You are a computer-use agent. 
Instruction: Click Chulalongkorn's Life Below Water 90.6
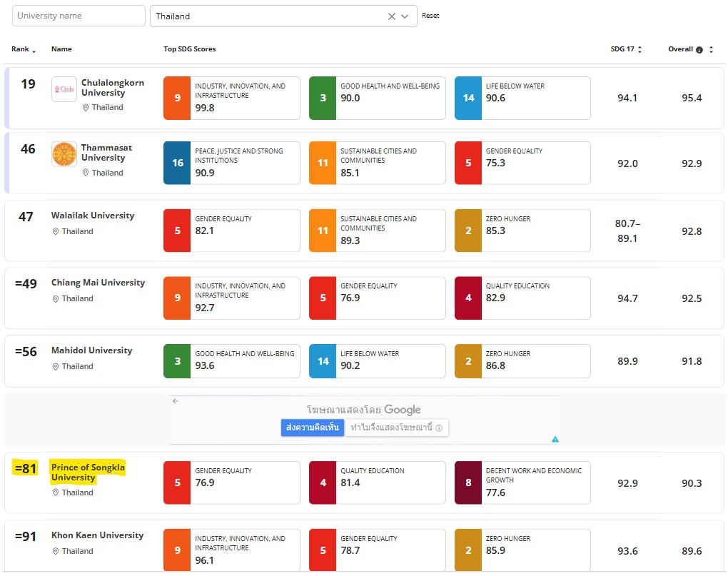pyautogui.click(x=495, y=98)
